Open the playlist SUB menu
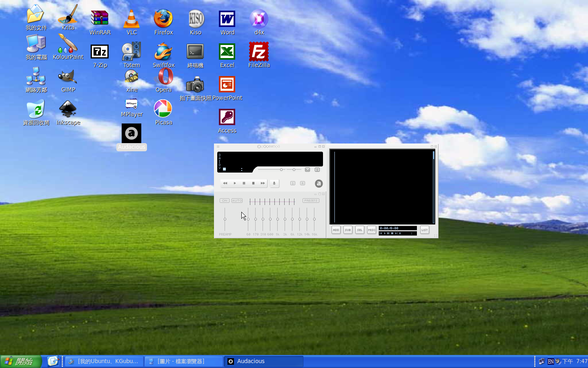This screenshot has height=368, width=588. [x=348, y=230]
